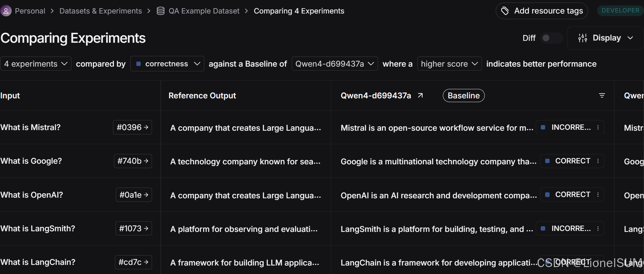Open the higher score dropdown

tap(449, 64)
